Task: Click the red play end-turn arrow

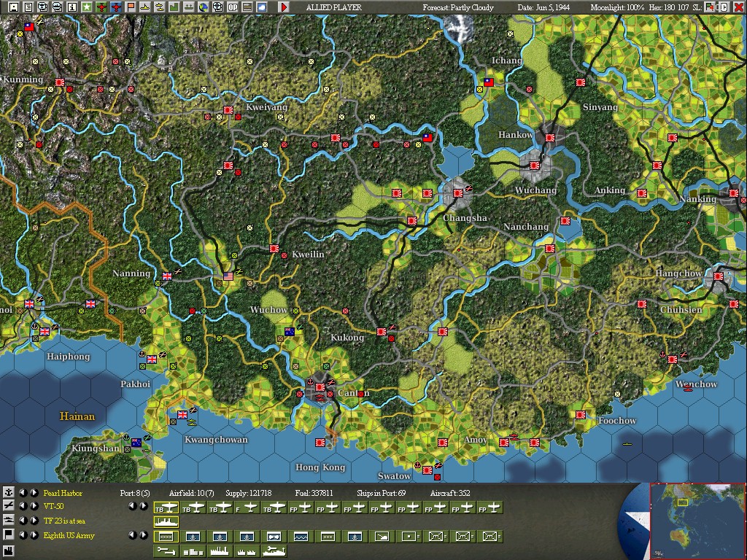Action: [x=284, y=7]
